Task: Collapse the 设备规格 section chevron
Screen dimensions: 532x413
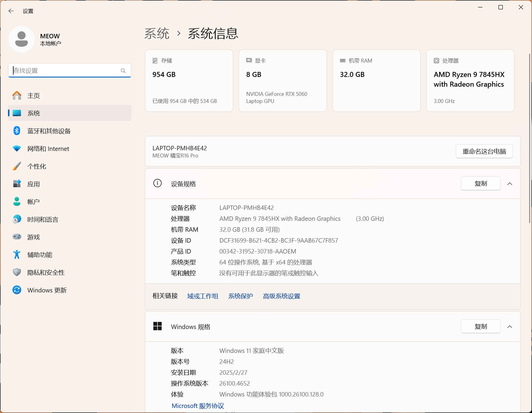Action: (x=510, y=184)
